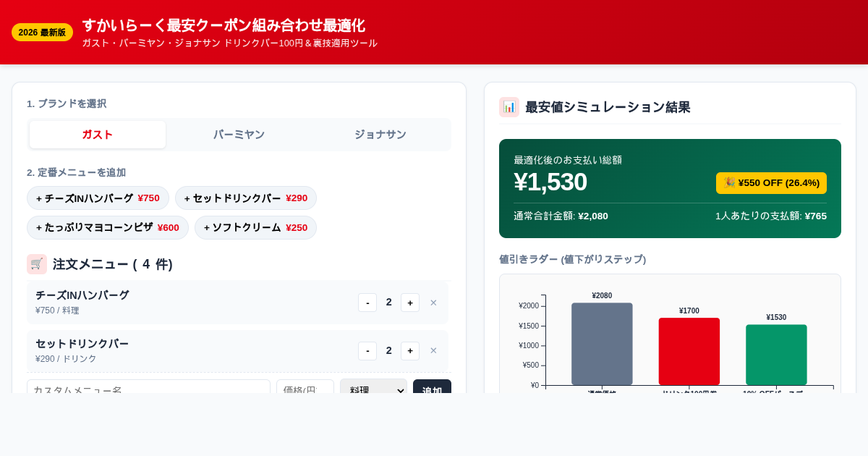868x456 pixels.
Task: Switch to the ジョナサン brand tab
Action: [x=380, y=135]
